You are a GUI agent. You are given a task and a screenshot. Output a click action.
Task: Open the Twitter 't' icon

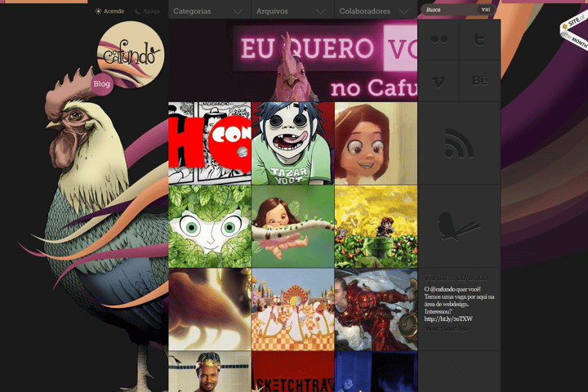click(479, 39)
